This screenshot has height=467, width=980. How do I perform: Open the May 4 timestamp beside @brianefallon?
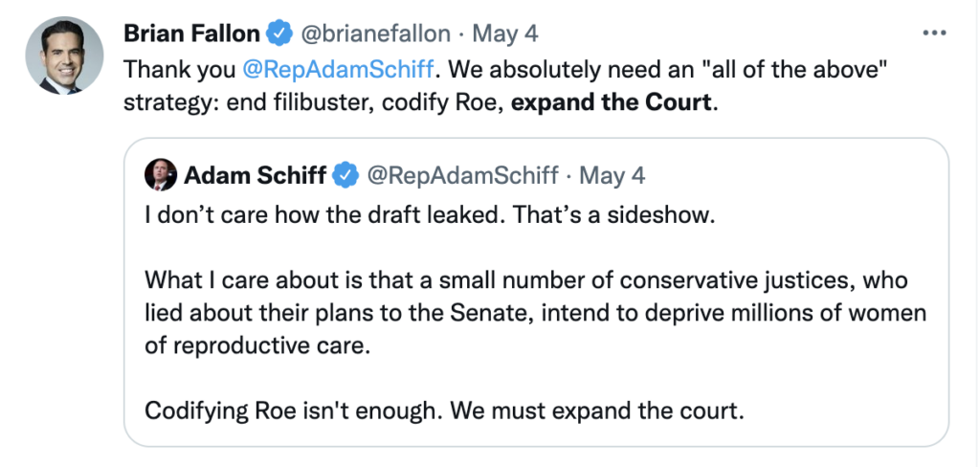505,33
